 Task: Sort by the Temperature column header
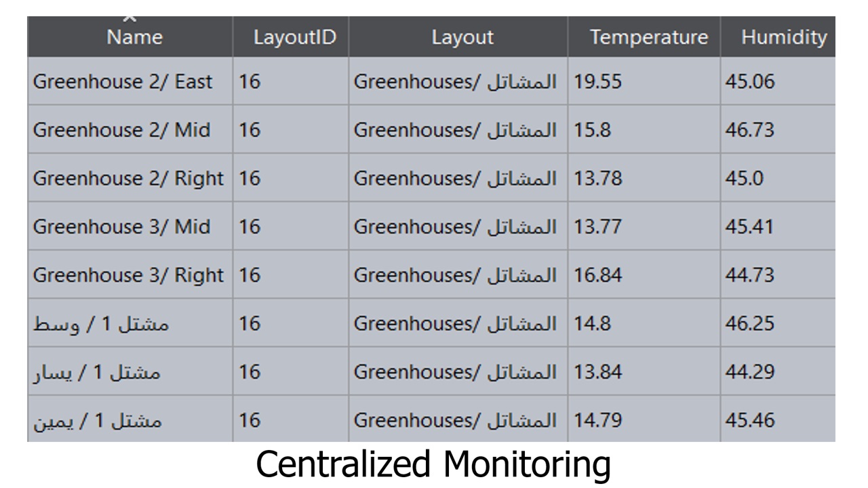pyautogui.click(x=648, y=37)
